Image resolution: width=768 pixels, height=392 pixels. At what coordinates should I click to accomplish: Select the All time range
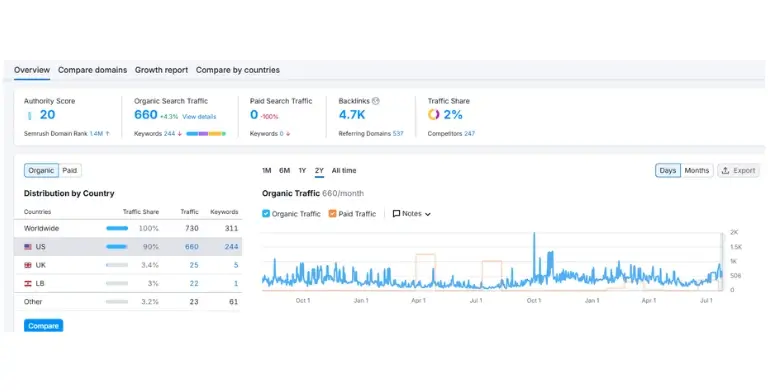coord(344,171)
